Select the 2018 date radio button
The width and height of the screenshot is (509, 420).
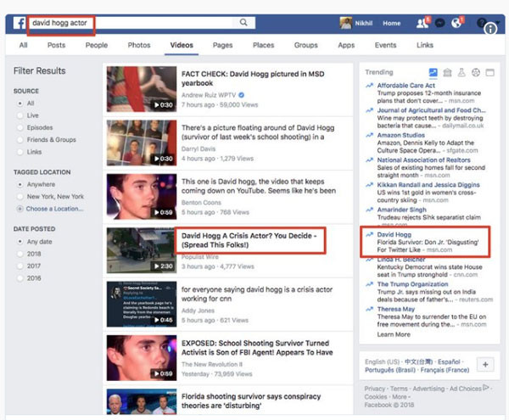pyautogui.click(x=20, y=254)
